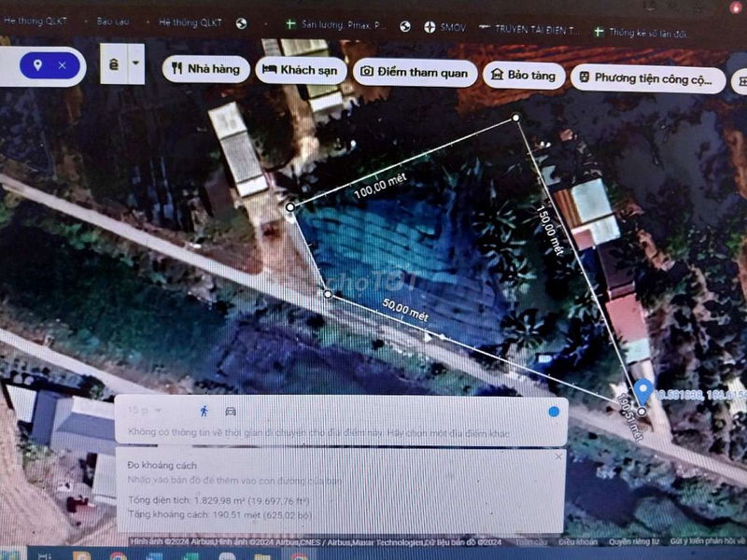
Task: Open the 15 p time dropdown
Action: pos(145,411)
